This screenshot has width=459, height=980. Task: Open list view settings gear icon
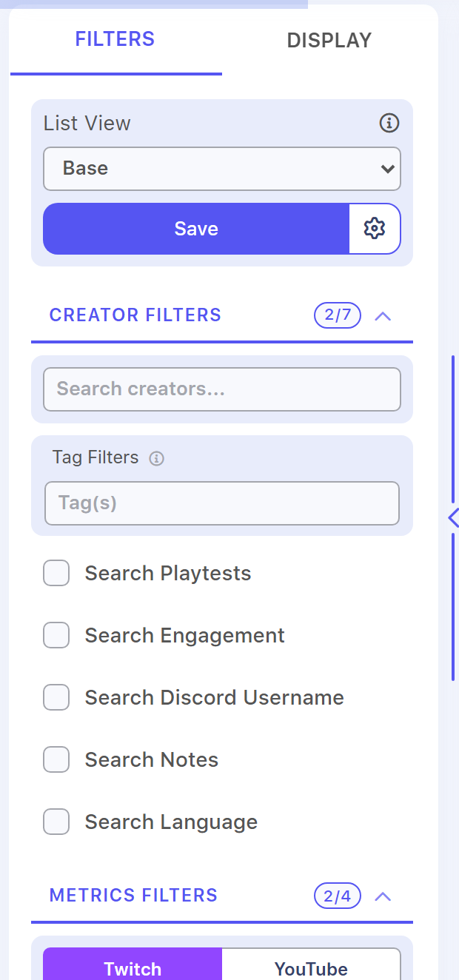(x=375, y=229)
